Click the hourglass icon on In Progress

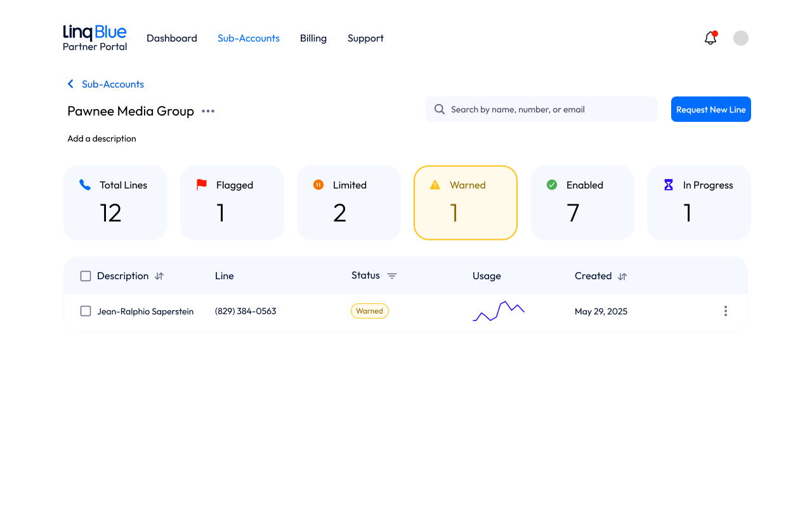tap(669, 185)
